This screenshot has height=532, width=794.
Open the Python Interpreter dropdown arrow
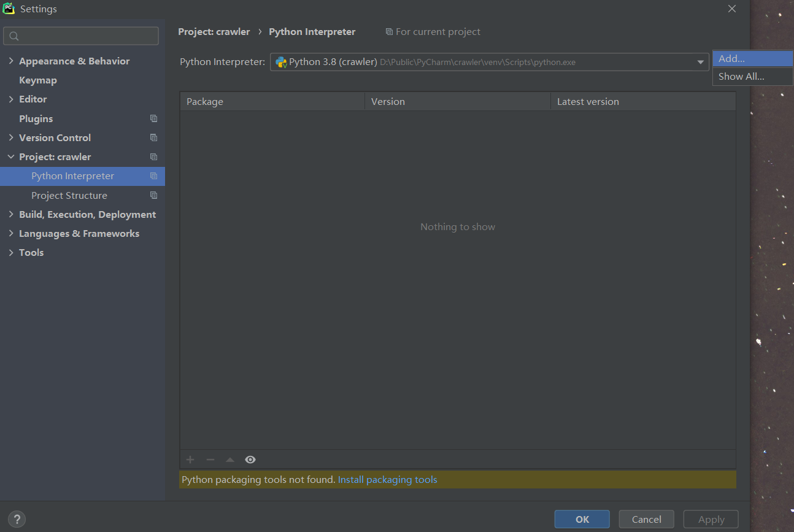tap(700, 62)
